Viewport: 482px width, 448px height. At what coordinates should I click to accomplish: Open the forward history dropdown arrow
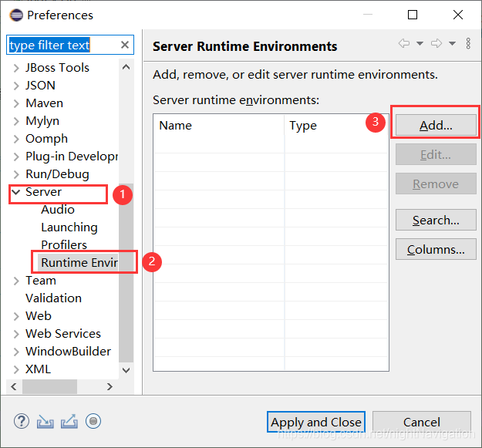click(452, 43)
